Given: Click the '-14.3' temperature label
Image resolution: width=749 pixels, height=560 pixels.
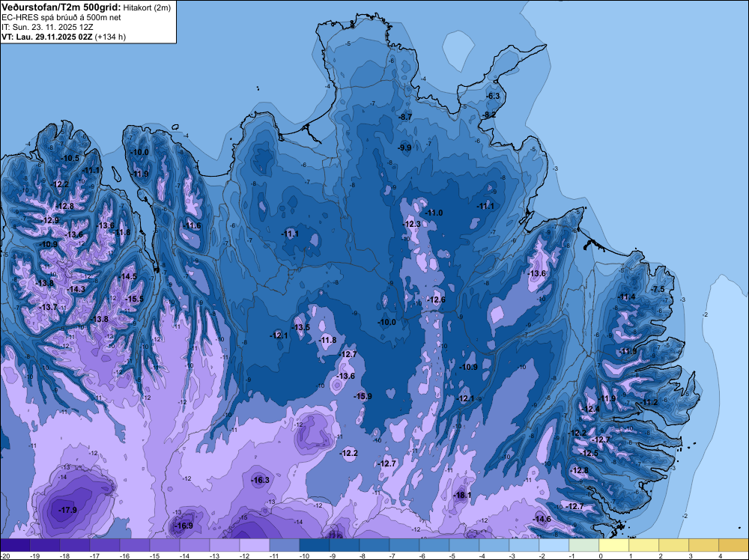Looking at the screenshot, I should pos(76,289).
